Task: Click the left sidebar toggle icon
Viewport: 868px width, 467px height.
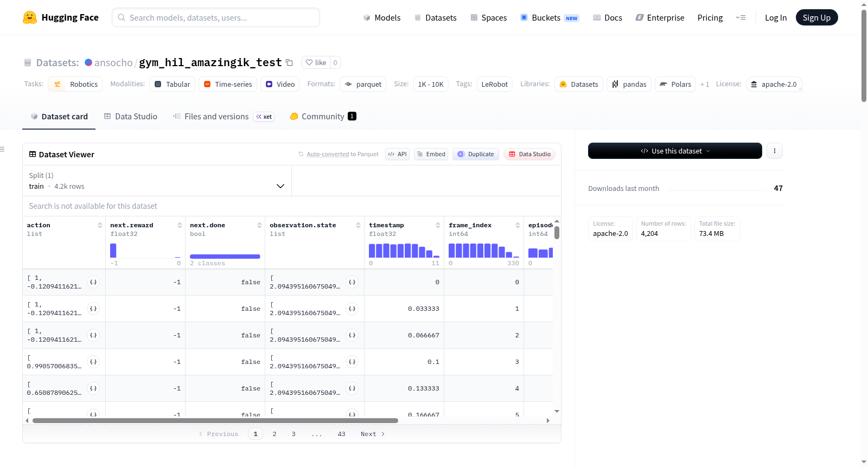Action: tap(2, 149)
